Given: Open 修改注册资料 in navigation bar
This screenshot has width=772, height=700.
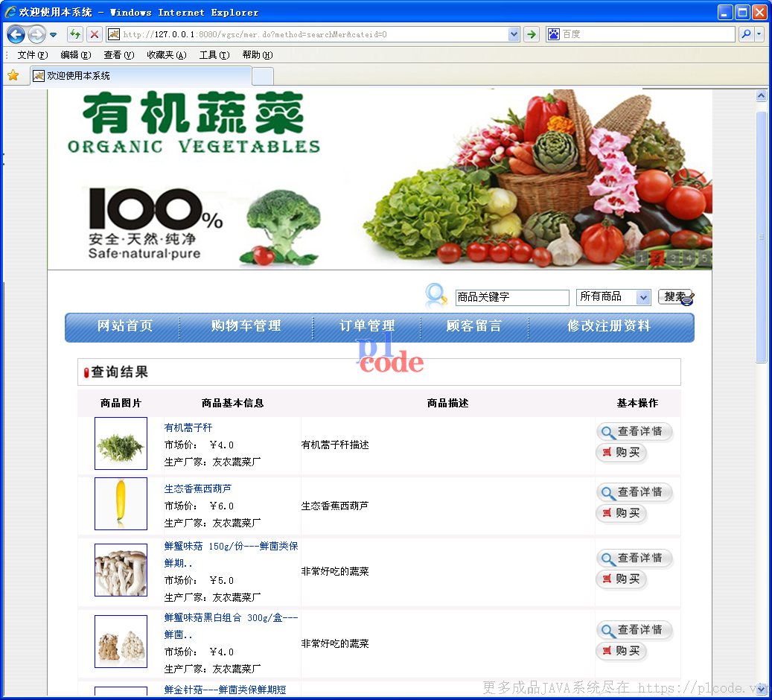Looking at the screenshot, I should [609, 325].
